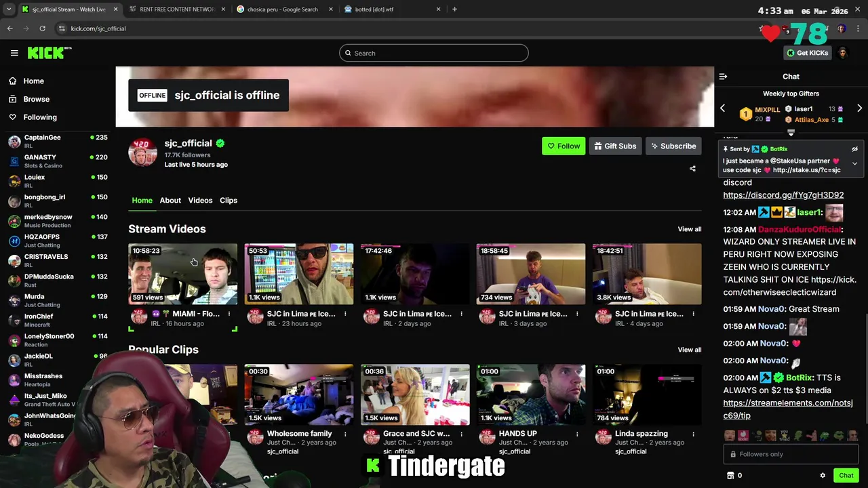View all Stream Videos
868x488 pixels.
point(689,229)
